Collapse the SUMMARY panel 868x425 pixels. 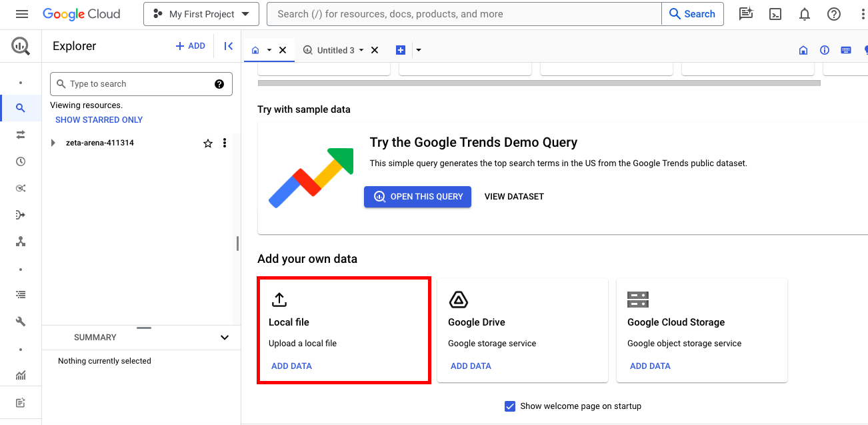coord(225,337)
